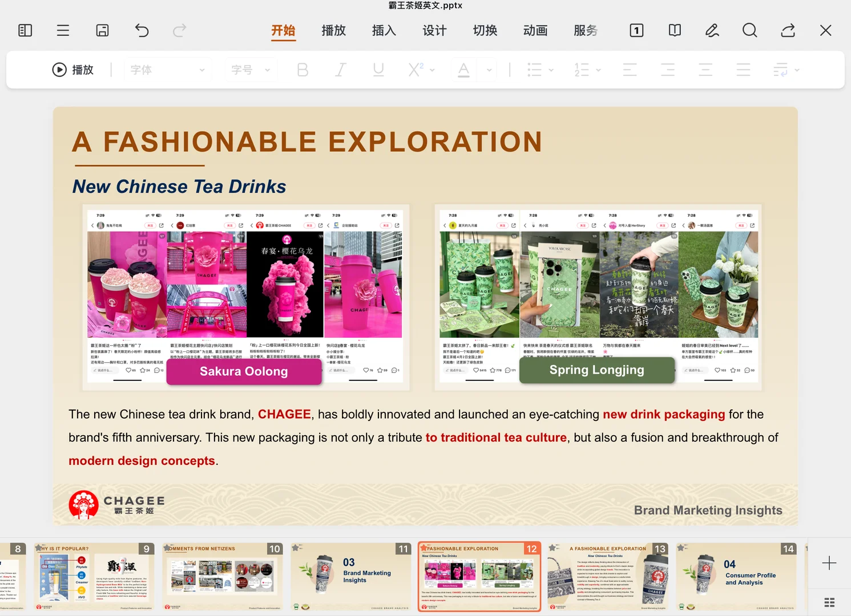This screenshot has width=851, height=616.
Task: Align text to the left
Action: pos(630,70)
